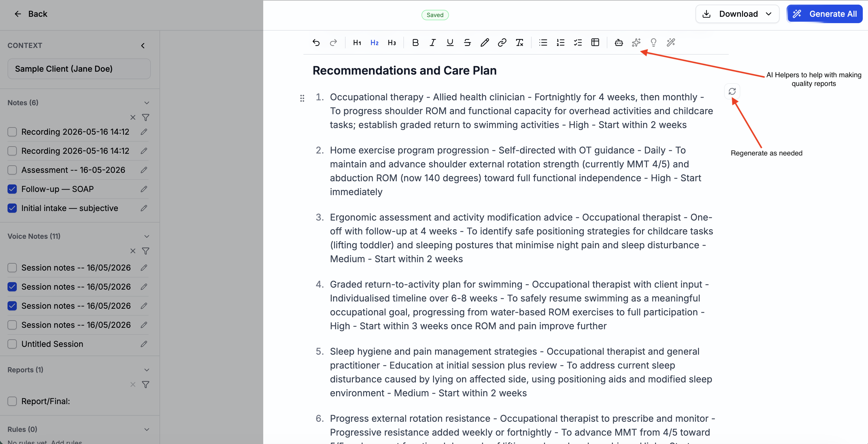Click the Generate All button
The height and width of the screenshot is (444, 868).
tap(825, 14)
